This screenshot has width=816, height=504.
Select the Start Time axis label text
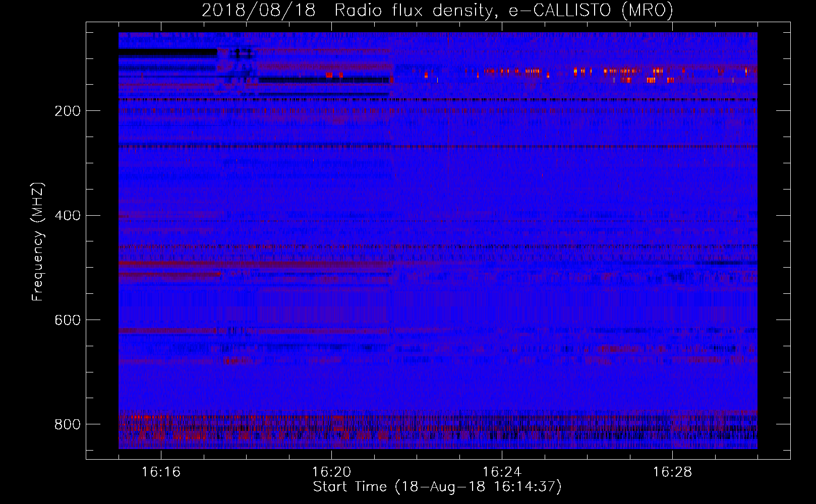coord(437,487)
